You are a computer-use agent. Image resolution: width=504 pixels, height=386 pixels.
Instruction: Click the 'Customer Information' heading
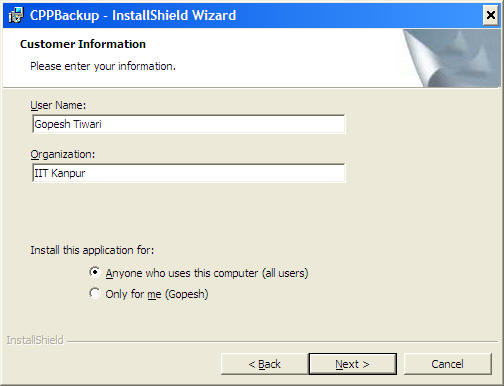tap(83, 44)
